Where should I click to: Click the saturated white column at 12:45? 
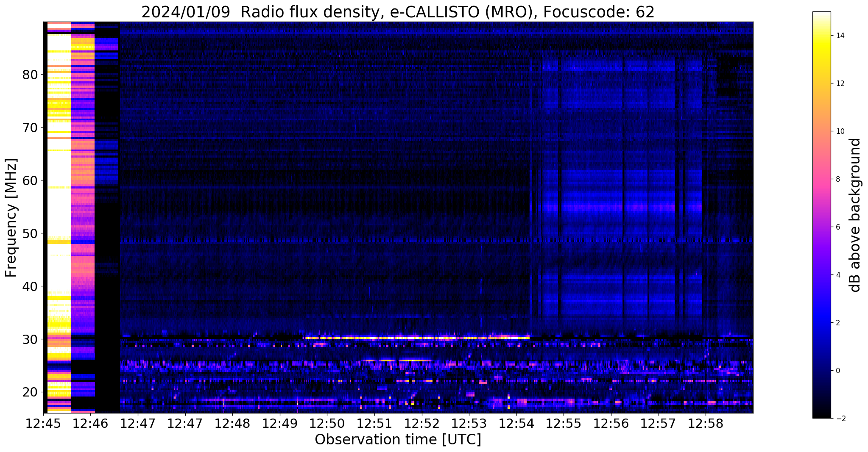coord(59,217)
